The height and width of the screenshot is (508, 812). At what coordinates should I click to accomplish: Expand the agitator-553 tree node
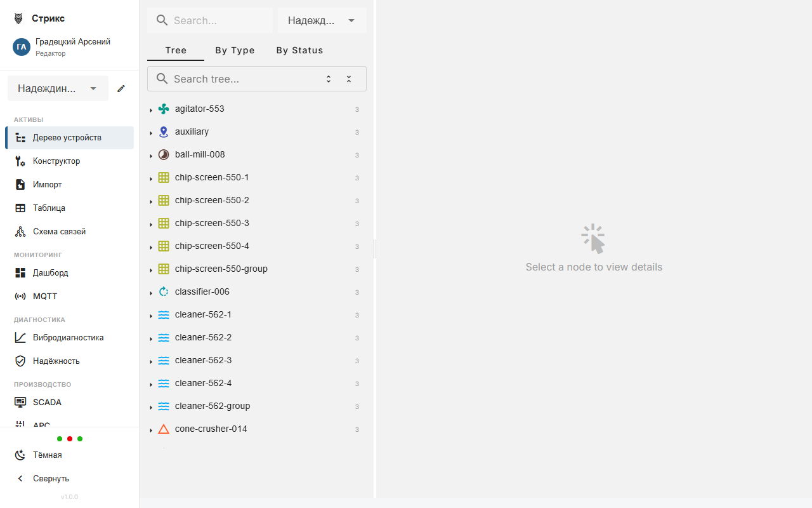(151, 110)
